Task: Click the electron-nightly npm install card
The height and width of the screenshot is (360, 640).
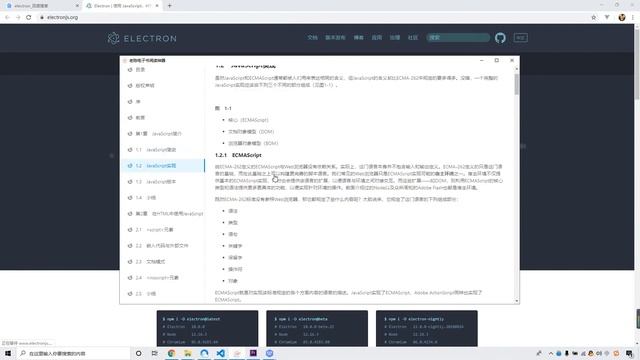Action: click(427, 329)
